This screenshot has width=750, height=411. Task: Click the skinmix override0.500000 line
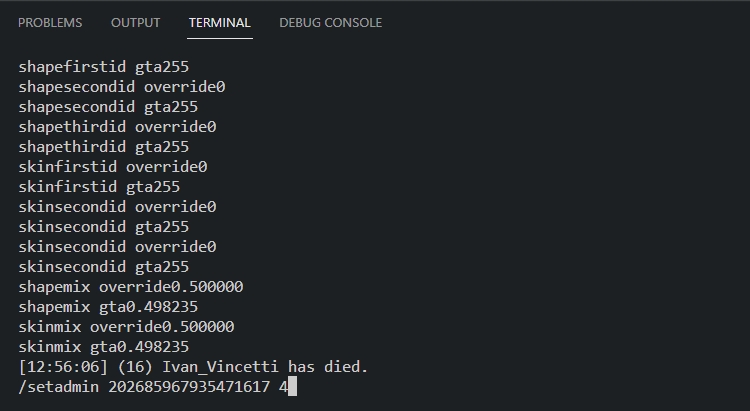126,327
